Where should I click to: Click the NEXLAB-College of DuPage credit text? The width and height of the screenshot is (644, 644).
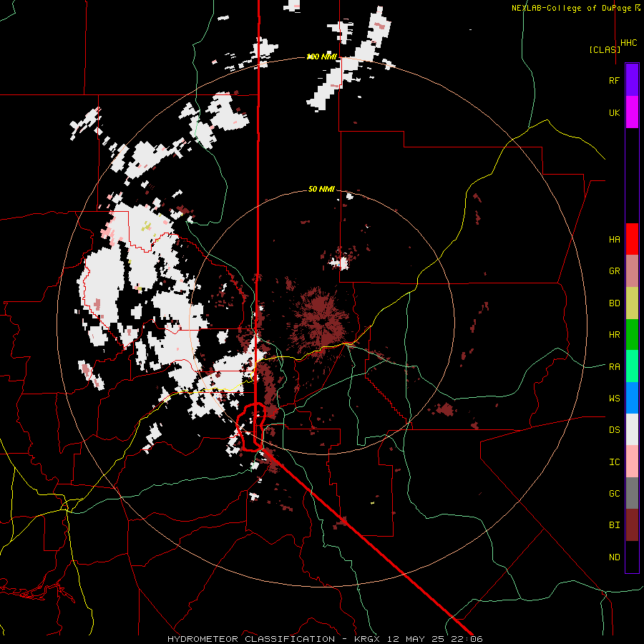coord(571,8)
